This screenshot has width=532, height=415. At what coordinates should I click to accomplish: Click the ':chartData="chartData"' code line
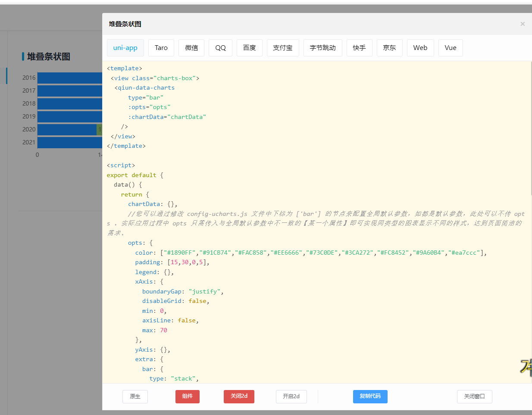coord(167,117)
